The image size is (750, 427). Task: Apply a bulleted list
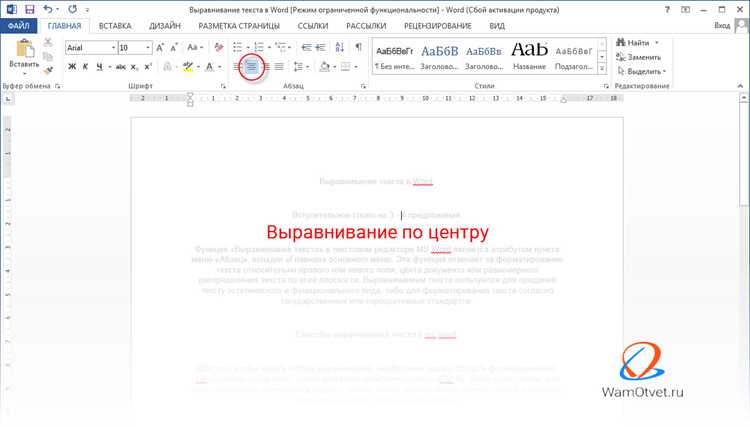(237, 47)
